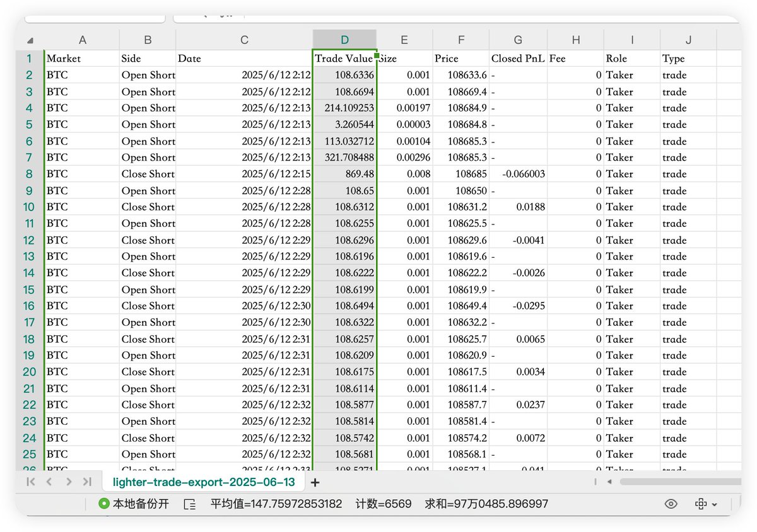Add a new sheet with plus icon

click(x=315, y=483)
